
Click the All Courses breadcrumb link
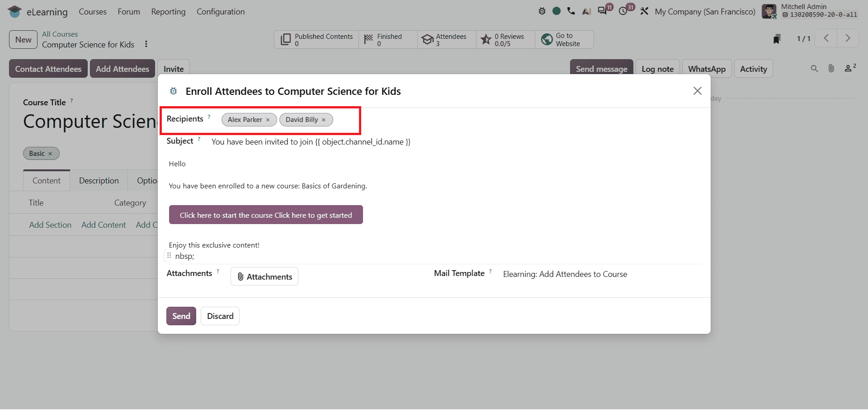click(60, 34)
